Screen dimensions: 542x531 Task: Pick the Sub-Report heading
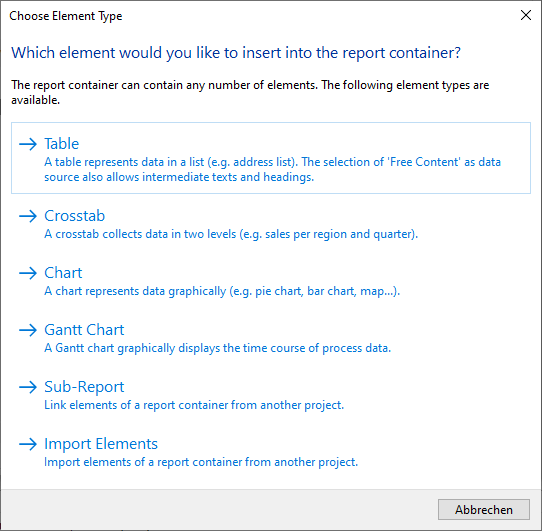[84, 387]
